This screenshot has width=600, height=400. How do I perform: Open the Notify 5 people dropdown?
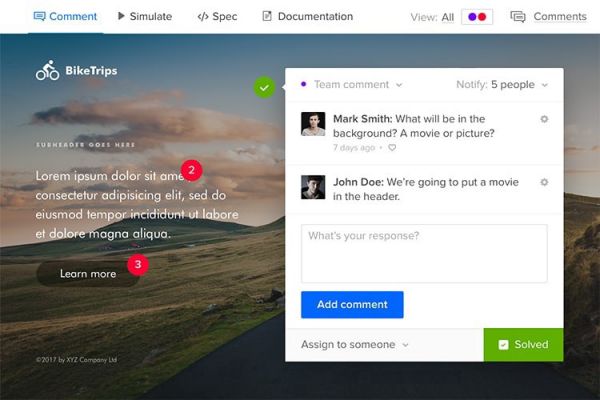pos(502,85)
